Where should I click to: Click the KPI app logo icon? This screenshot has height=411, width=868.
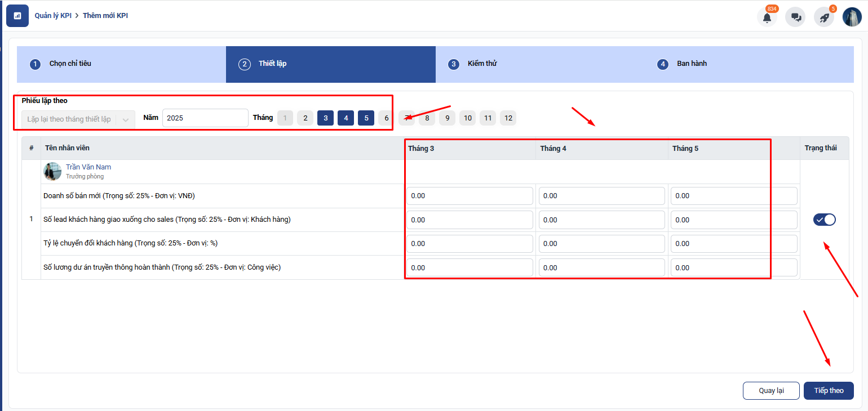17,16
